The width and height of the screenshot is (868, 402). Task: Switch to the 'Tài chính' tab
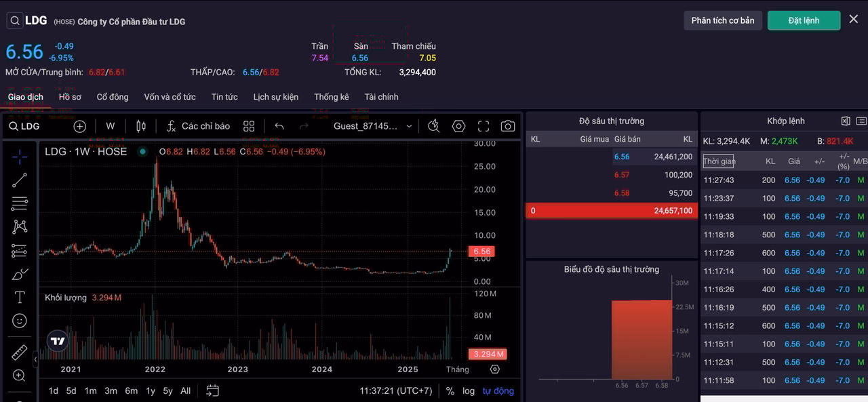tap(381, 97)
